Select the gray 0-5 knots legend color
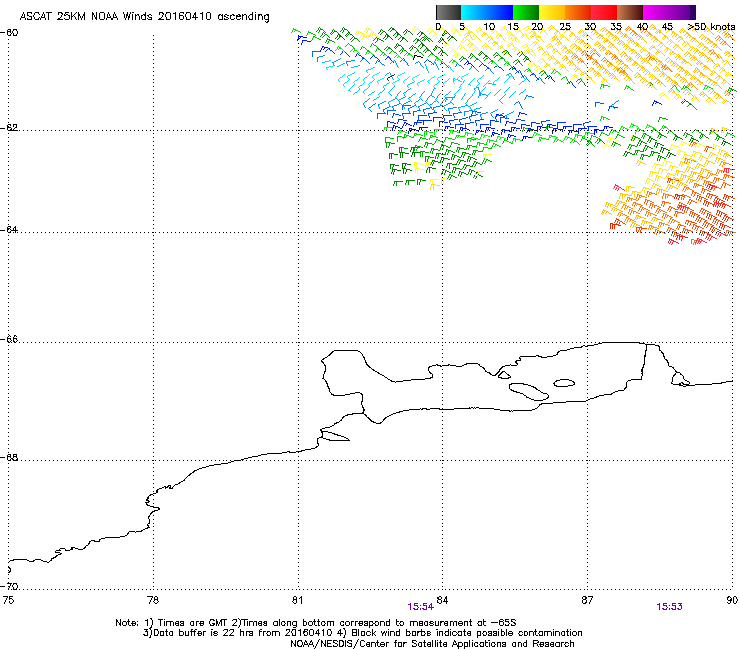Viewport: 740px width, 650px height. pos(448,12)
